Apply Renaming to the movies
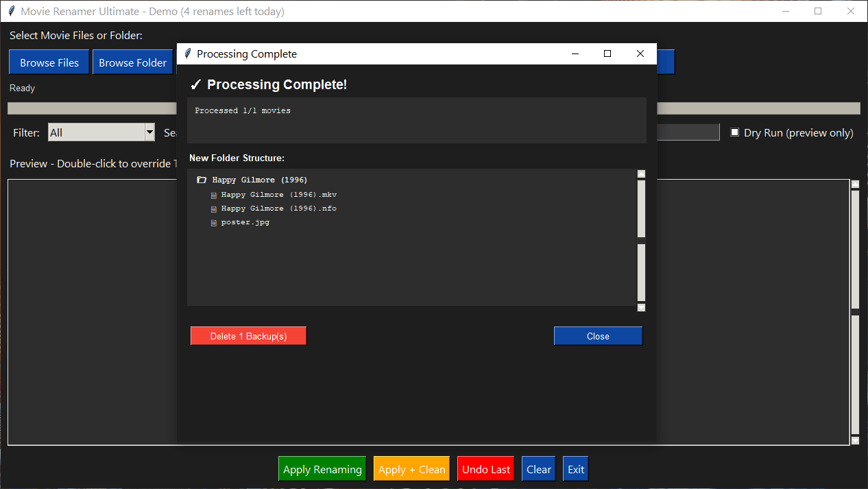This screenshot has width=868, height=489. tap(322, 468)
